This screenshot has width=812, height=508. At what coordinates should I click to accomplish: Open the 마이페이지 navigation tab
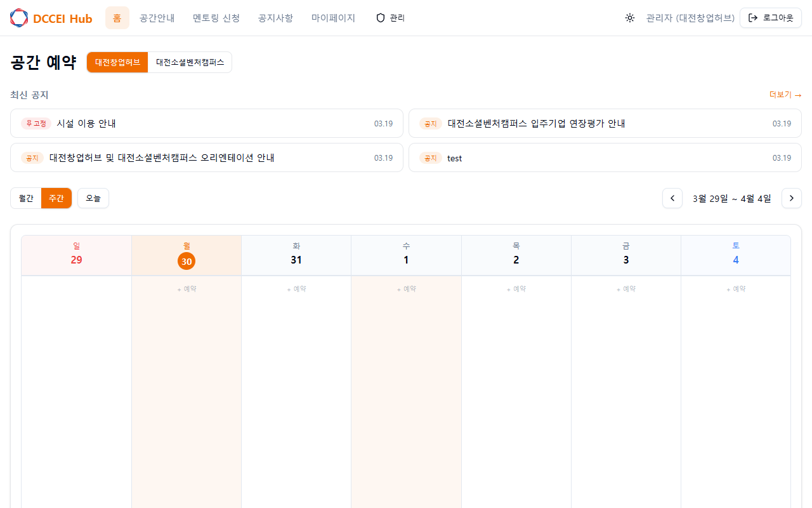333,18
